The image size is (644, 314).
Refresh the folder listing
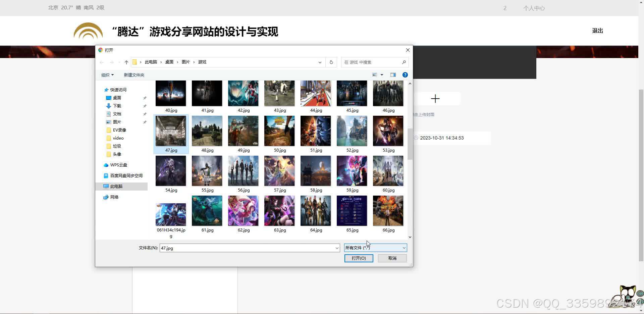pyautogui.click(x=331, y=62)
